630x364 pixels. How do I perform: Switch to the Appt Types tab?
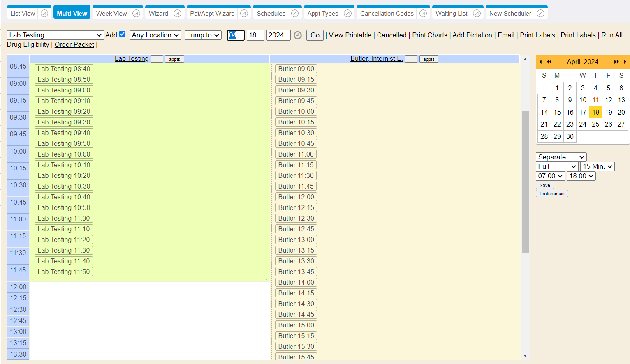coord(322,14)
